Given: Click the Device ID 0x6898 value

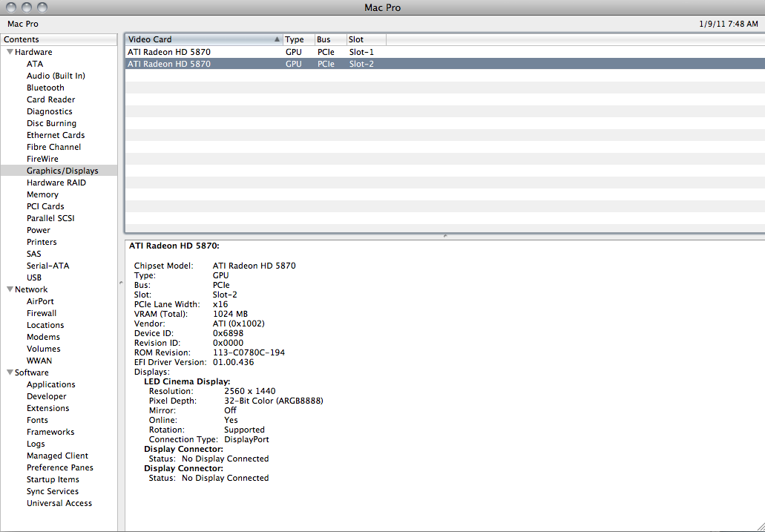Looking at the screenshot, I should (228, 333).
